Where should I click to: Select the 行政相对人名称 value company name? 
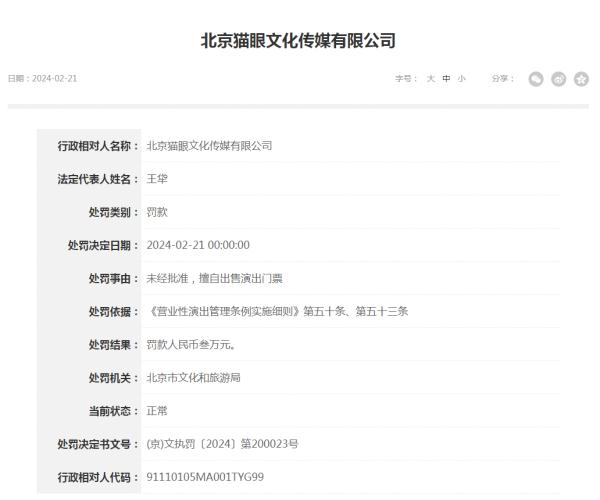(x=209, y=146)
